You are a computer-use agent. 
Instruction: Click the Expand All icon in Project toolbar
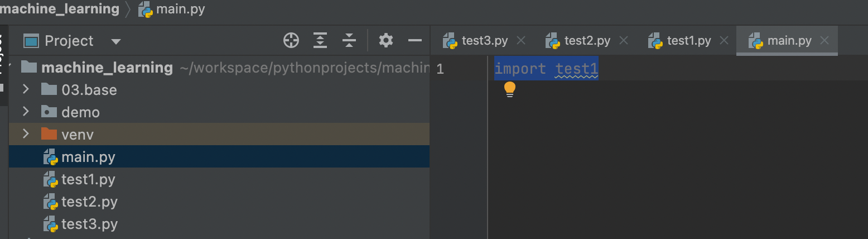[320, 40]
